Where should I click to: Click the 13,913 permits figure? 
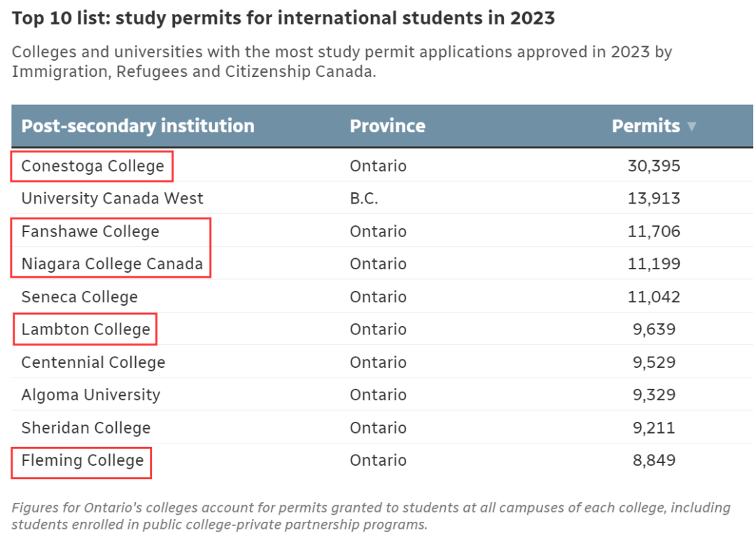pos(654,199)
